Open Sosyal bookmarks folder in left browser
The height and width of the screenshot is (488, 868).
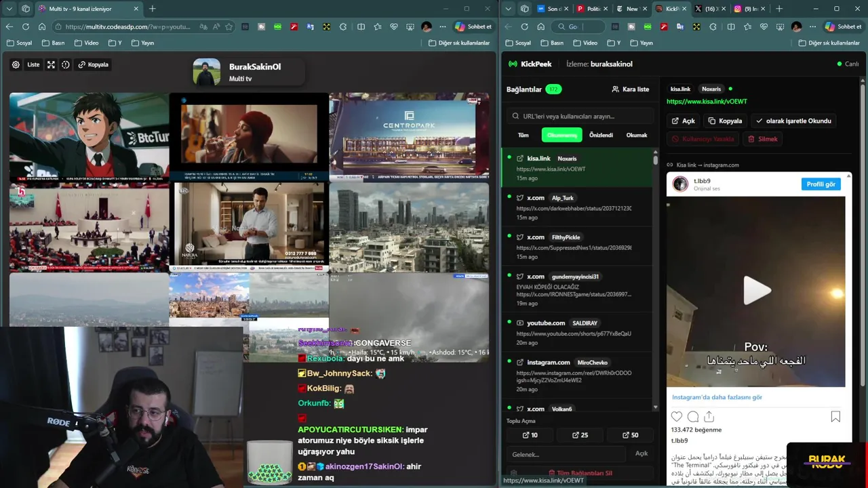tap(19, 43)
